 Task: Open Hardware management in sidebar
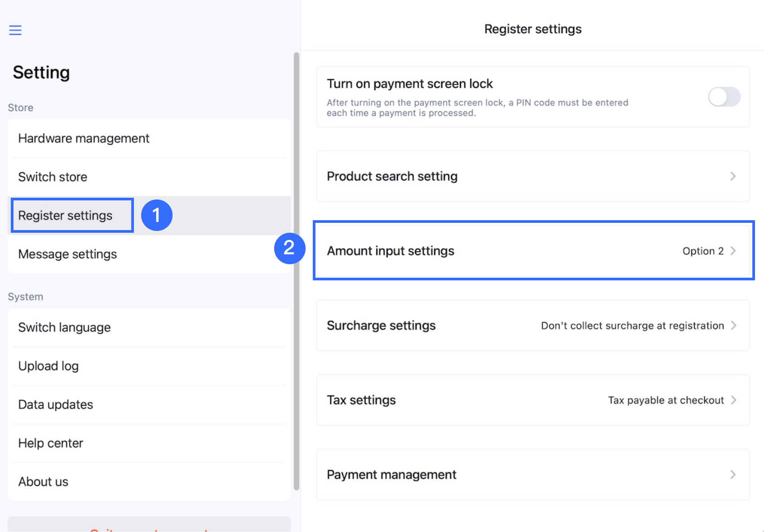point(84,138)
